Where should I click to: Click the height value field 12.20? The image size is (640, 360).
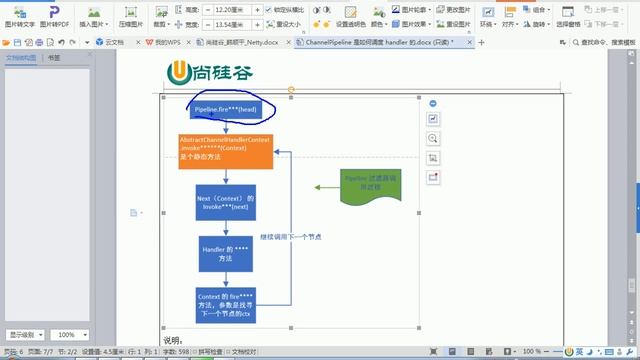point(232,10)
